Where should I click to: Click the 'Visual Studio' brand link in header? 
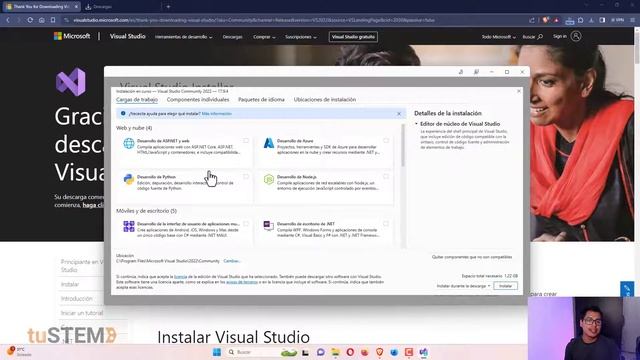coord(127,36)
